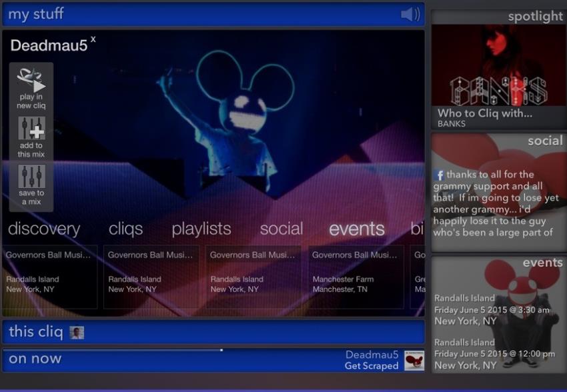Select the social tab in artist view
The height and width of the screenshot is (392, 567).
[281, 229]
